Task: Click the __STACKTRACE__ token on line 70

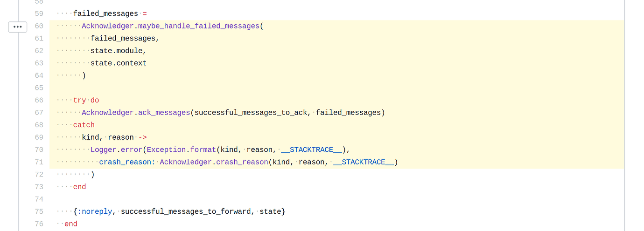Action: pos(312,149)
